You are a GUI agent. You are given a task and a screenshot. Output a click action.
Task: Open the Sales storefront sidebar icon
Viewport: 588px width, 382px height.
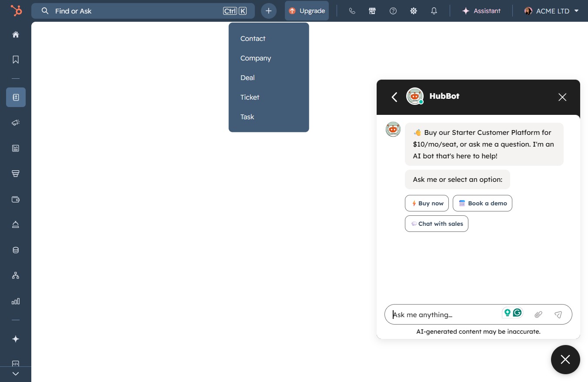16,174
